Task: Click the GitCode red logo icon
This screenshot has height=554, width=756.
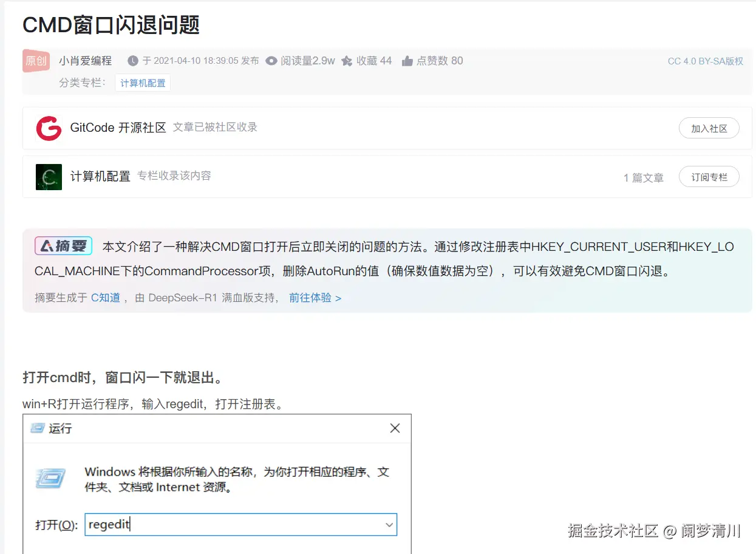Action: (49, 128)
